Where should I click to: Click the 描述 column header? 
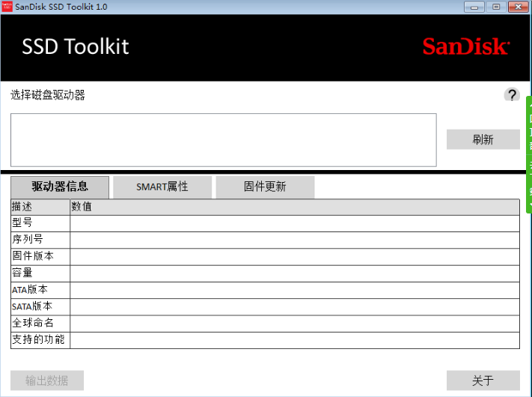[x=40, y=207]
